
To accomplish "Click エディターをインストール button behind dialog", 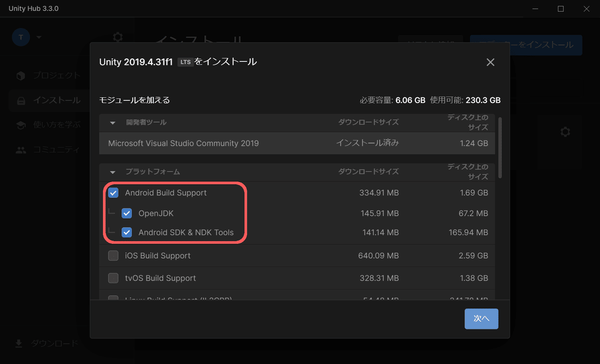I will coord(526,45).
